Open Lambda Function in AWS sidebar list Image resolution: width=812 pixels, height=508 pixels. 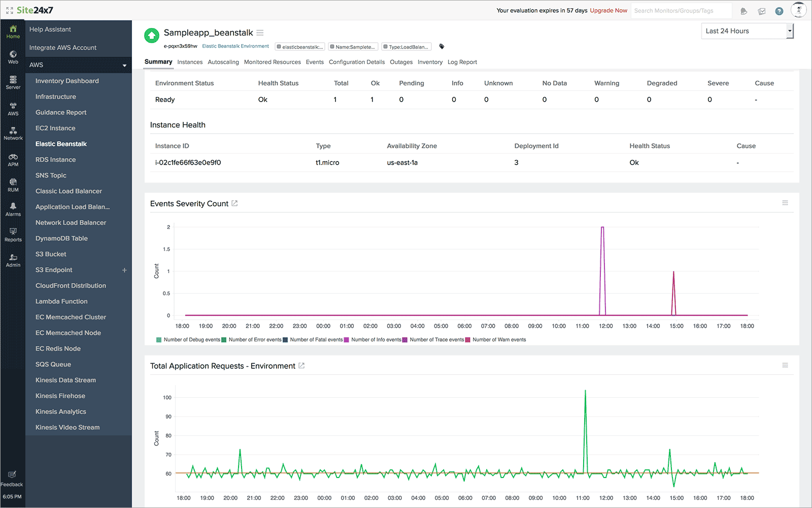(61, 301)
